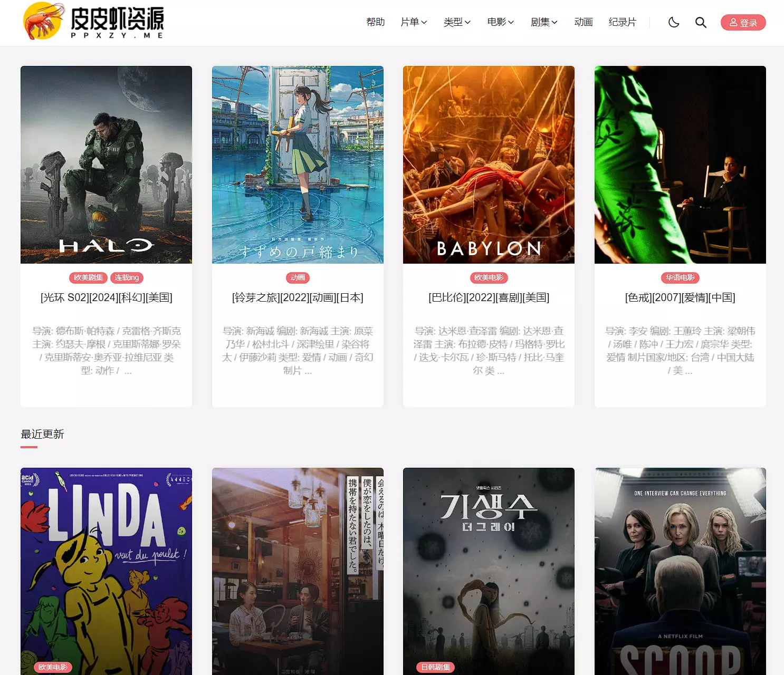Open the 电影 dropdown menu

pyautogui.click(x=500, y=22)
